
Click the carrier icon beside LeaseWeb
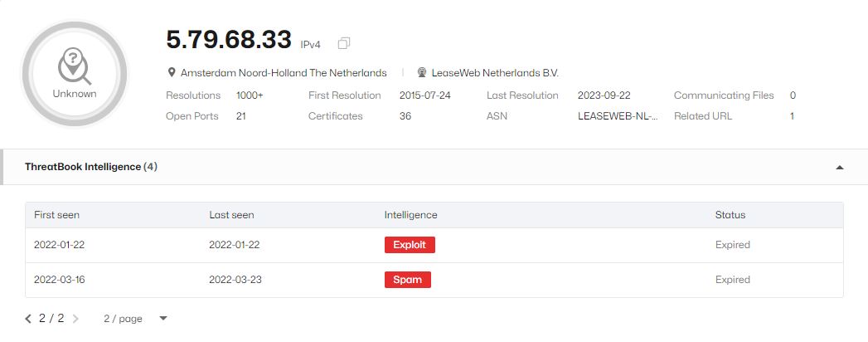pos(422,72)
